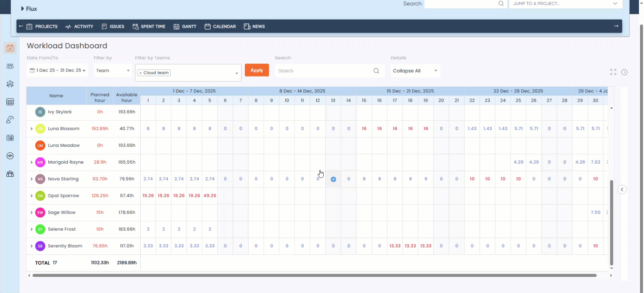The image size is (644, 293).
Task: Click the right arrow at the navigation bar end
Action: (616, 26)
